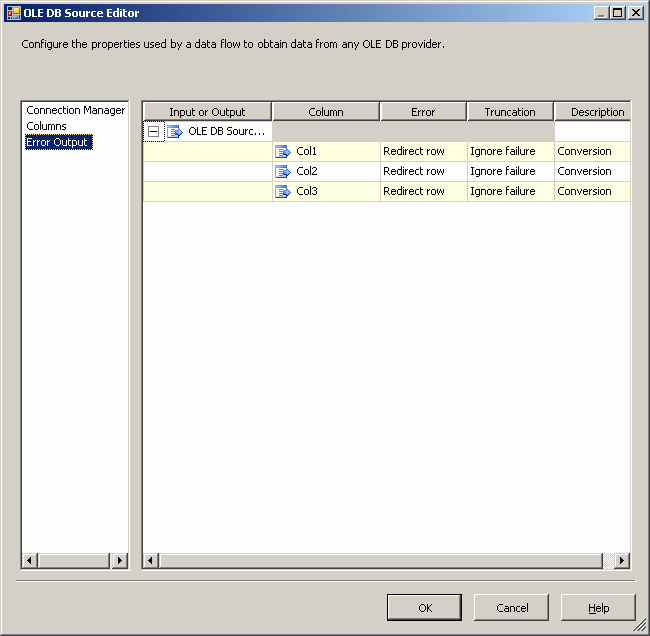Click Conversion description for Col3
Viewport: 650px width, 636px height.
tap(593, 191)
